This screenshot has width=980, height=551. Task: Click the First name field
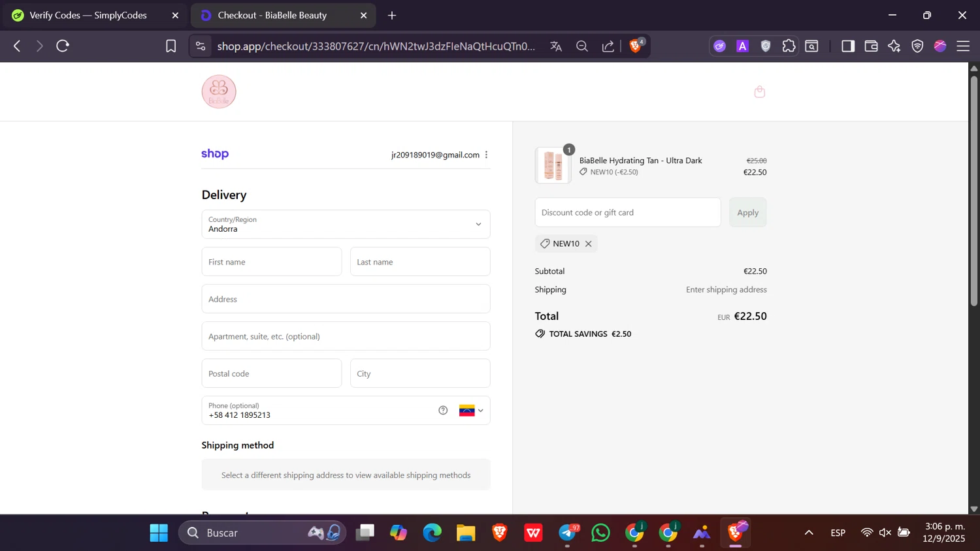coord(271,262)
